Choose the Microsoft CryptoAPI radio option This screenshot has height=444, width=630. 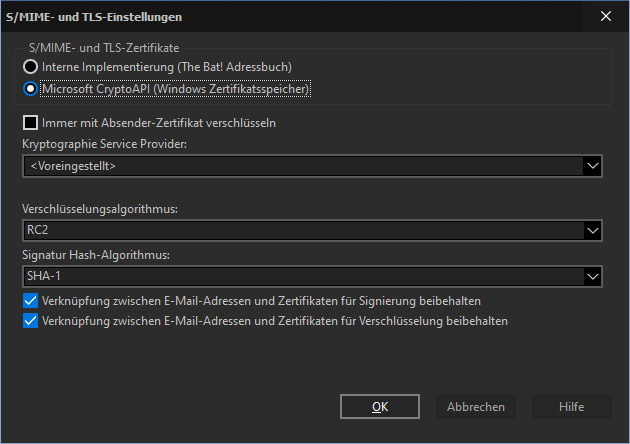(x=31, y=89)
